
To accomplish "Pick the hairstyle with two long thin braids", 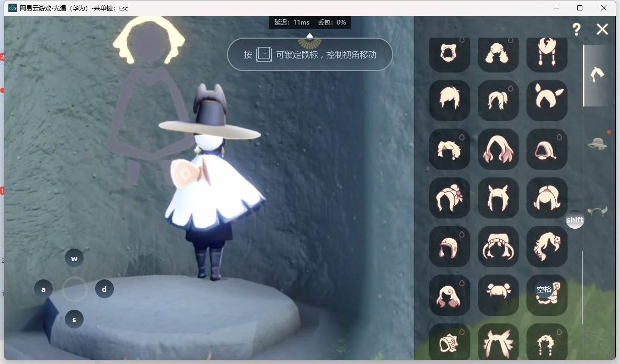I will pyautogui.click(x=547, y=54).
